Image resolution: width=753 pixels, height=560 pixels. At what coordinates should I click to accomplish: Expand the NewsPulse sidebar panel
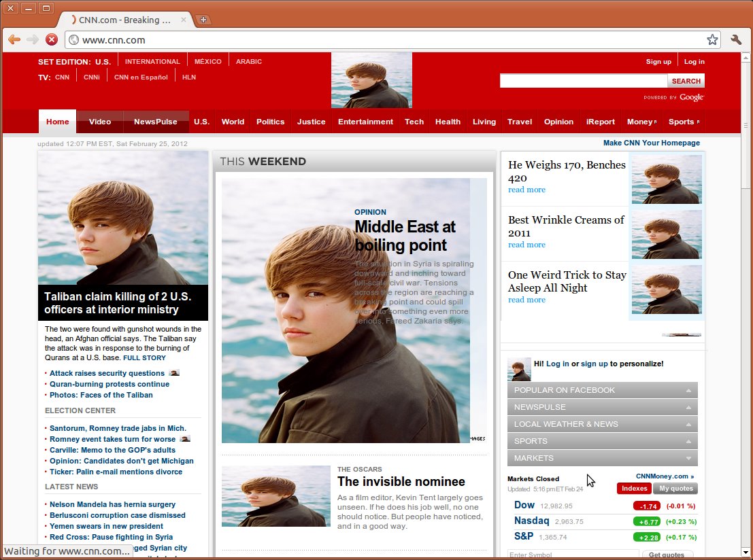[x=602, y=407]
